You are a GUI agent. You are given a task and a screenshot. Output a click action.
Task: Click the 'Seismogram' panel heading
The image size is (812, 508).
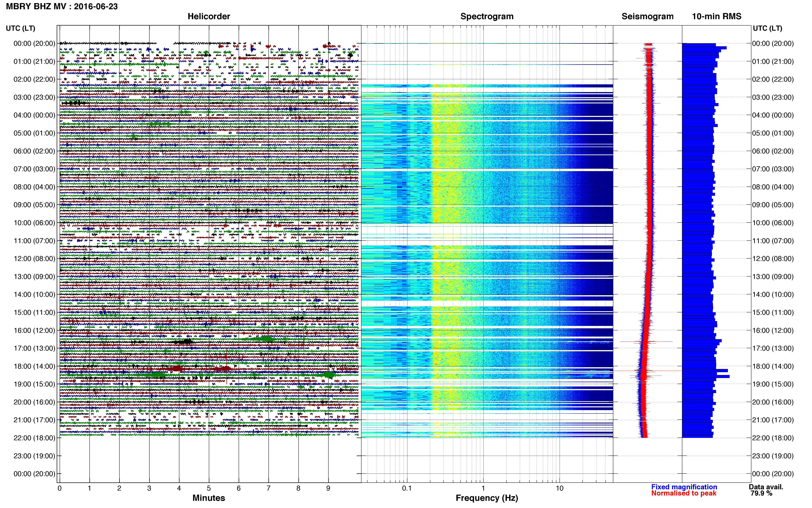[x=647, y=16]
